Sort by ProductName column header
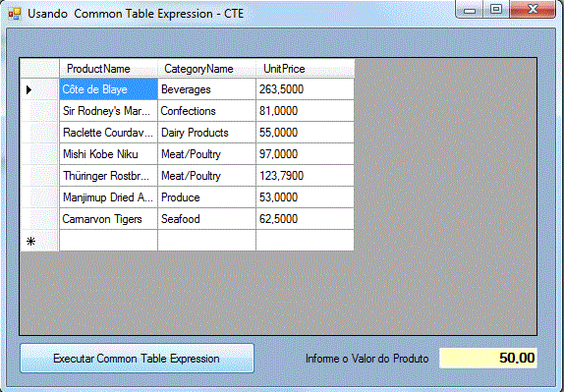The width and height of the screenshot is (564, 392). [108, 69]
